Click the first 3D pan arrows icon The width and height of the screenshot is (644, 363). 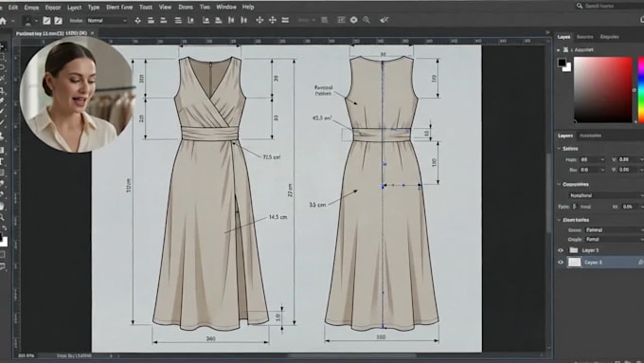pos(259,20)
